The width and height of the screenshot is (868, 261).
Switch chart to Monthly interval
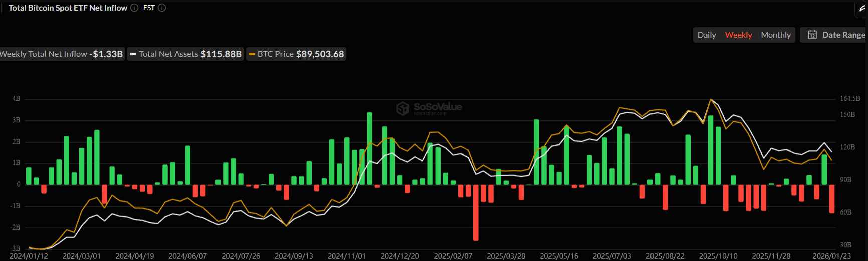pyautogui.click(x=775, y=35)
